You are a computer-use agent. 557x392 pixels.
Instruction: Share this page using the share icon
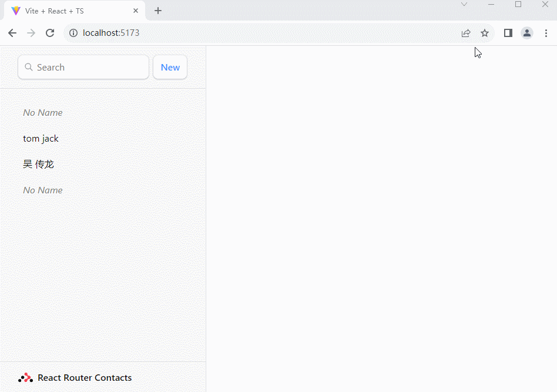tap(466, 33)
